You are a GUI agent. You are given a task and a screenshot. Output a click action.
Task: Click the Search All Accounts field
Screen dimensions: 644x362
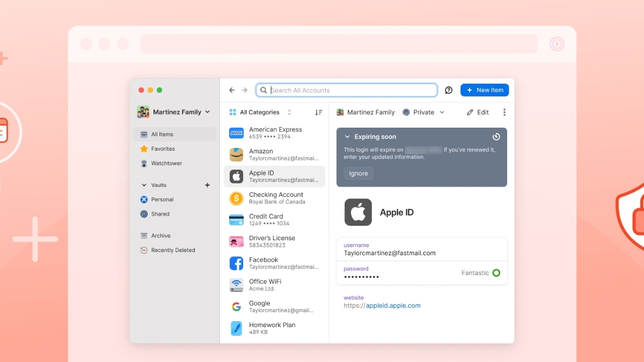click(347, 90)
